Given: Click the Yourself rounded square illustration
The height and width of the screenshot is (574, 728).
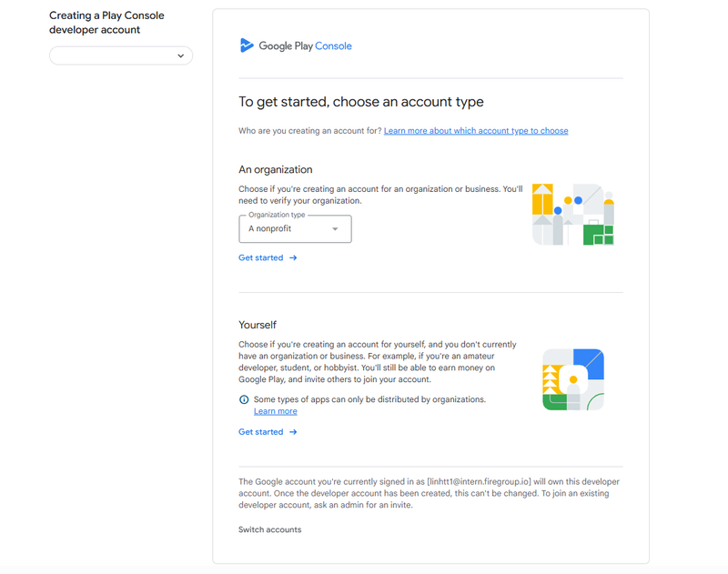Looking at the screenshot, I should point(573,379).
